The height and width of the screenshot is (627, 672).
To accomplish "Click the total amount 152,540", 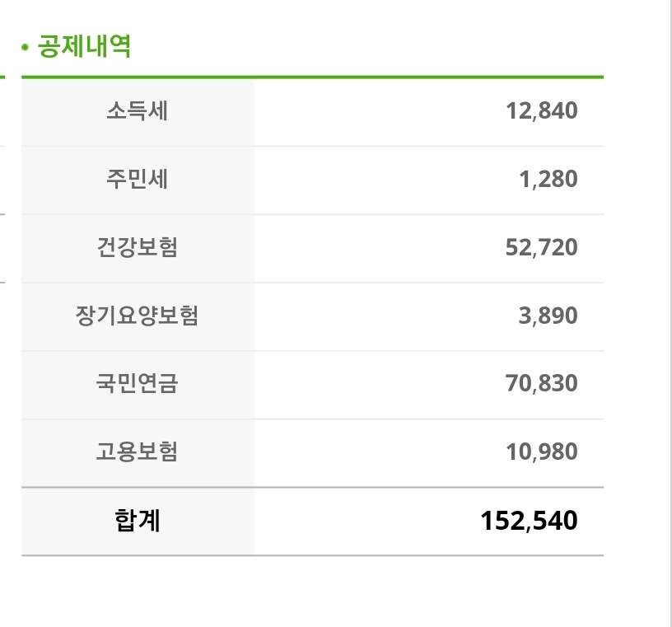I will [x=528, y=521].
